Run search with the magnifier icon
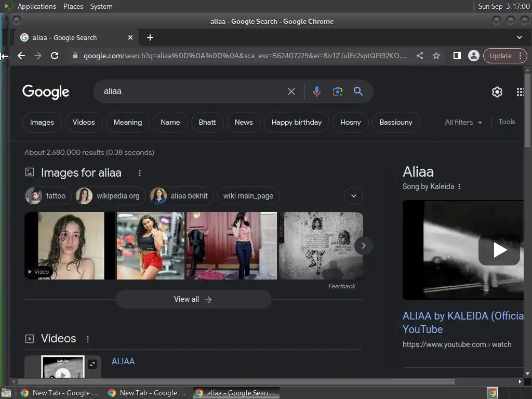Screen dimensions: 532x399 (358, 91)
